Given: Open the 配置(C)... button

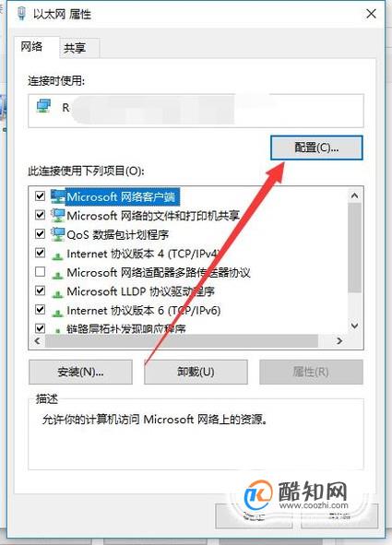Looking at the screenshot, I should pyautogui.click(x=316, y=148).
